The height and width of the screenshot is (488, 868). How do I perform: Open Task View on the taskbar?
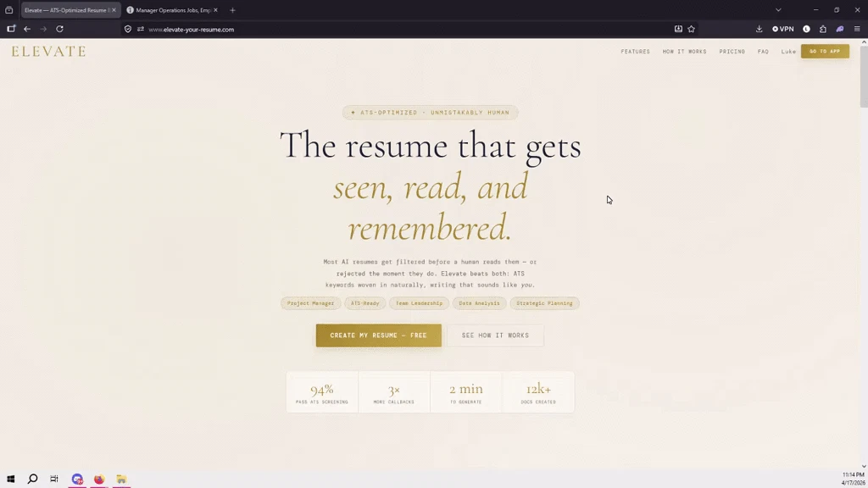pyautogui.click(x=53, y=479)
